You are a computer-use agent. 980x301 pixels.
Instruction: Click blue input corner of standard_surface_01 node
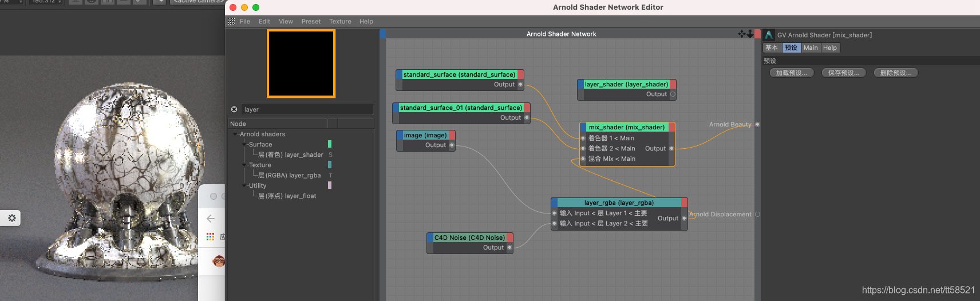[x=396, y=108]
